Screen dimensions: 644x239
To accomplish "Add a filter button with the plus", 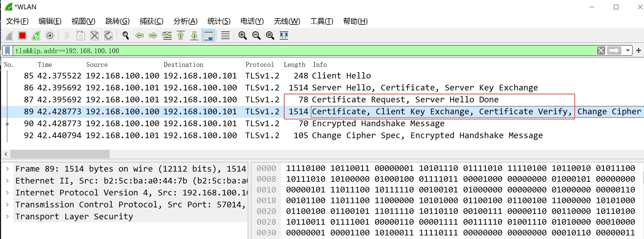I will (x=639, y=51).
